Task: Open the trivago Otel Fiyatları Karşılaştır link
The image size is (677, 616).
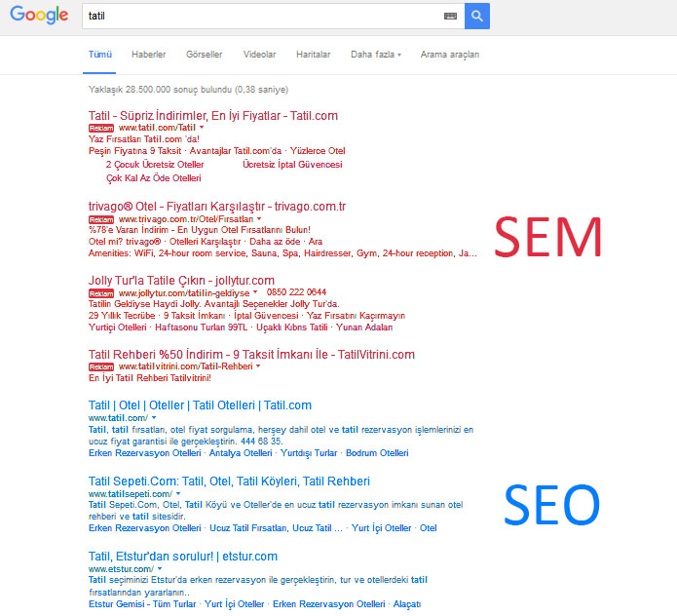Action: point(216,207)
